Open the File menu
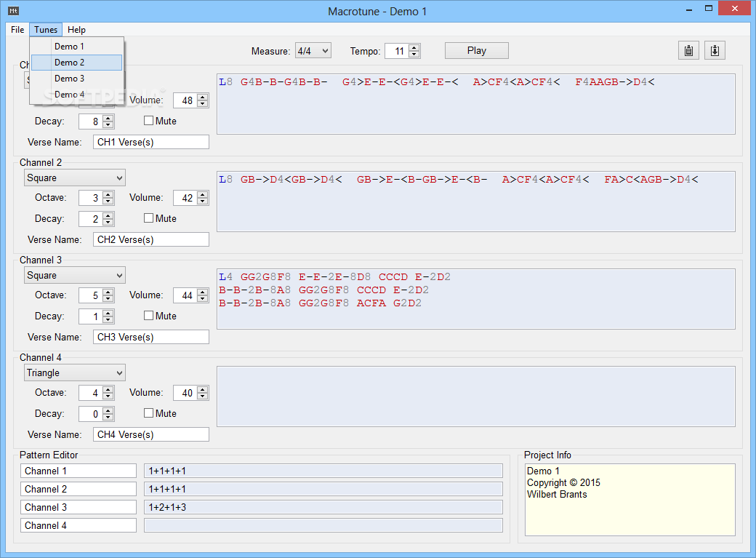The width and height of the screenshot is (756, 558). point(17,29)
